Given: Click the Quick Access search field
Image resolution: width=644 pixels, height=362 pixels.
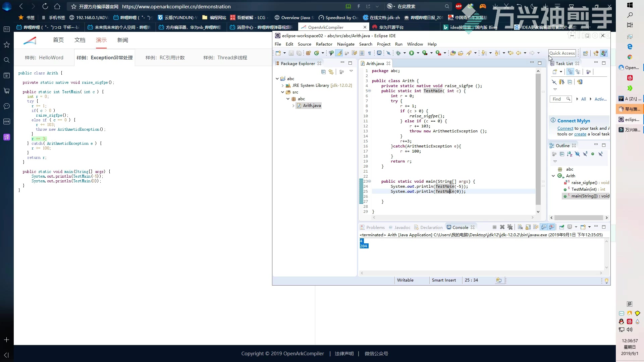Looking at the screenshot, I should point(562,53).
